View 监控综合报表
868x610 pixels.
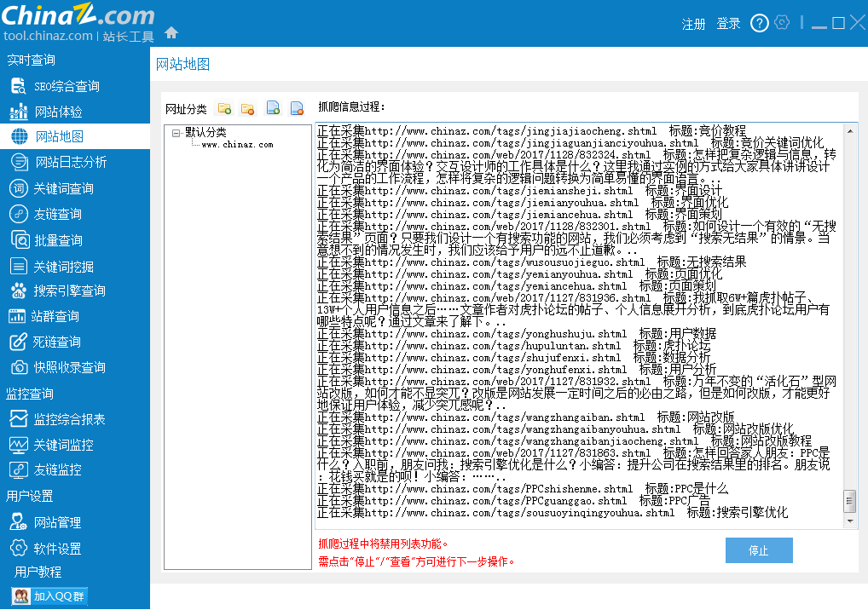(x=58, y=419)
